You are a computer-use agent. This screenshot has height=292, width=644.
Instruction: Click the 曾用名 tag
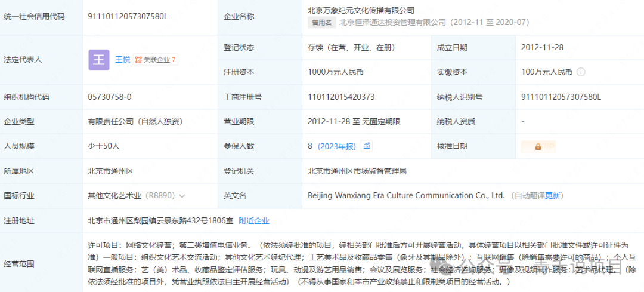click(321, 23)
